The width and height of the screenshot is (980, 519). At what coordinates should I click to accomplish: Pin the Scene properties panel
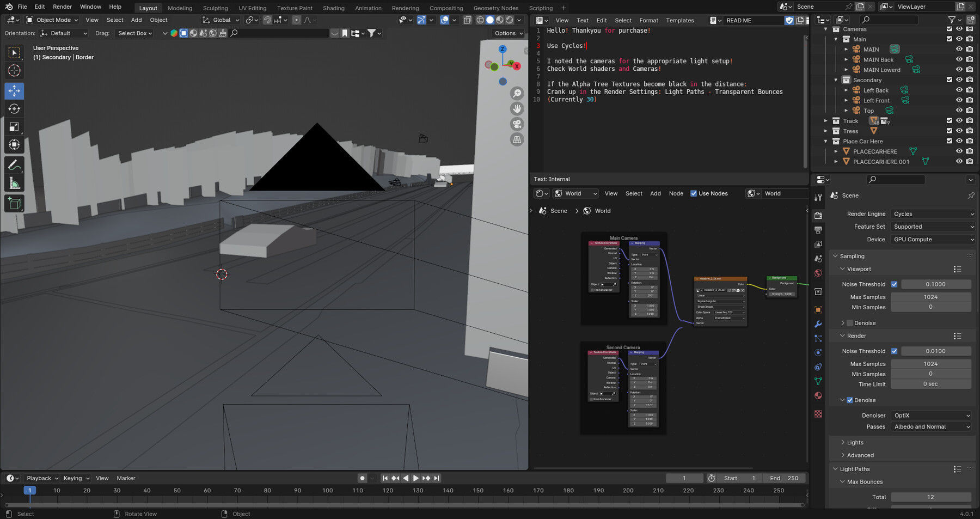point(971,196)
